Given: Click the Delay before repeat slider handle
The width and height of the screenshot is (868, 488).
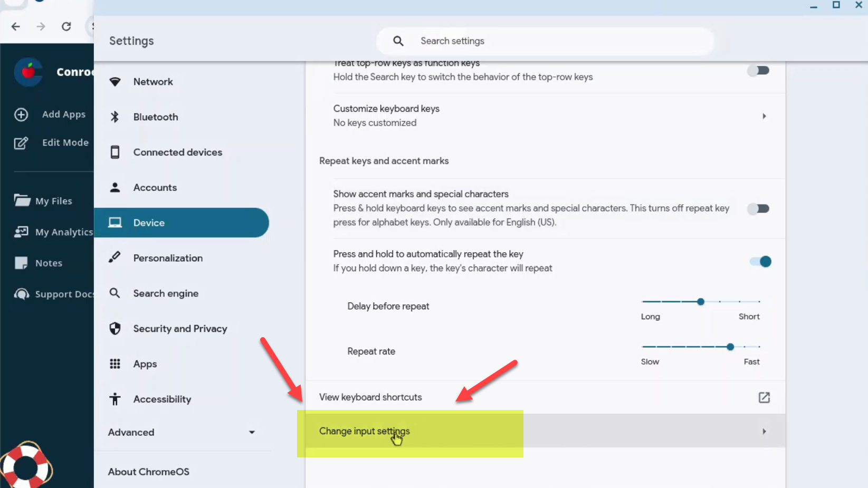Looking at the screenshot, I should coord(701,302).
